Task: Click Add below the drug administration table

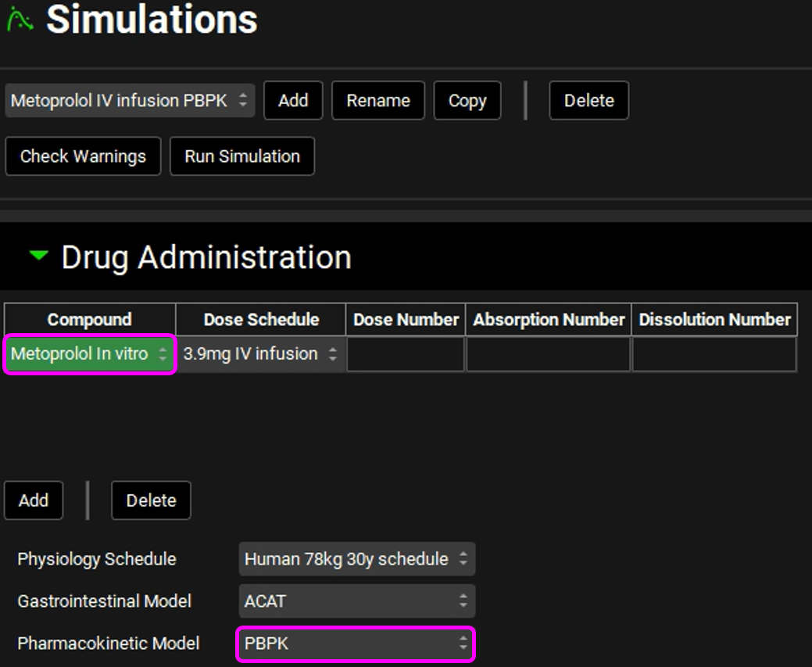Action: pyautogui.click(x=34, y=500)
